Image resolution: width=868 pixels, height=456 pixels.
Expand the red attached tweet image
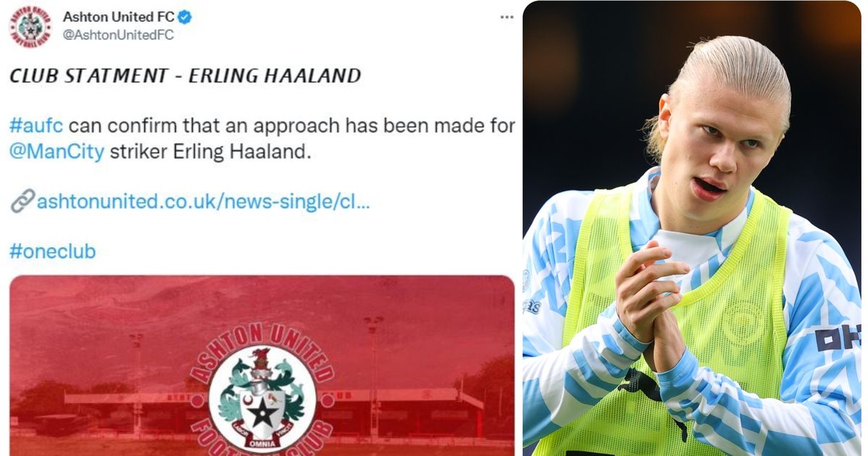pyautogui.click(x=262, y=366)
